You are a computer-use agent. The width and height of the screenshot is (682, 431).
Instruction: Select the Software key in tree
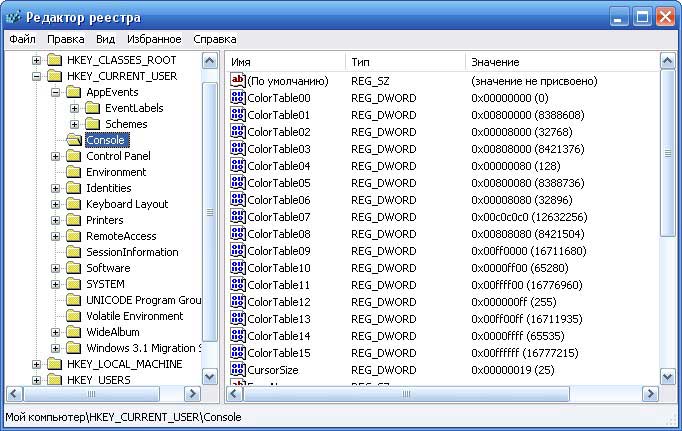[108, 268]
